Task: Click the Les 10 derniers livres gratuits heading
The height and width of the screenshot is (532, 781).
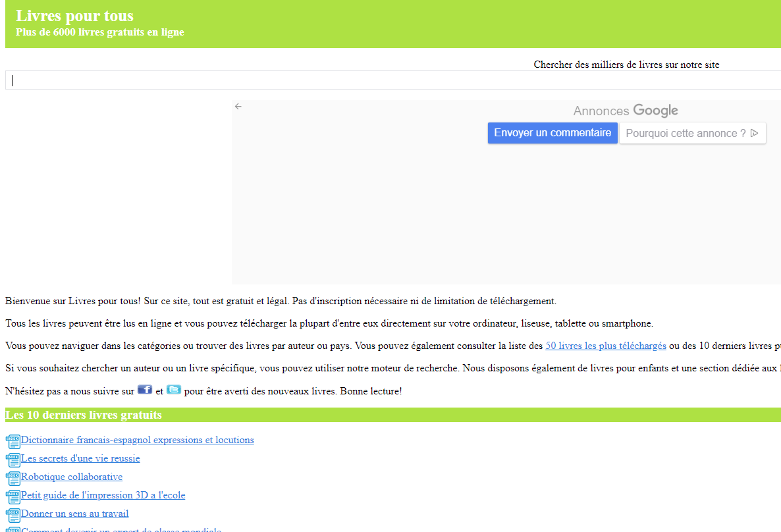Action: [x=84, y=415]
